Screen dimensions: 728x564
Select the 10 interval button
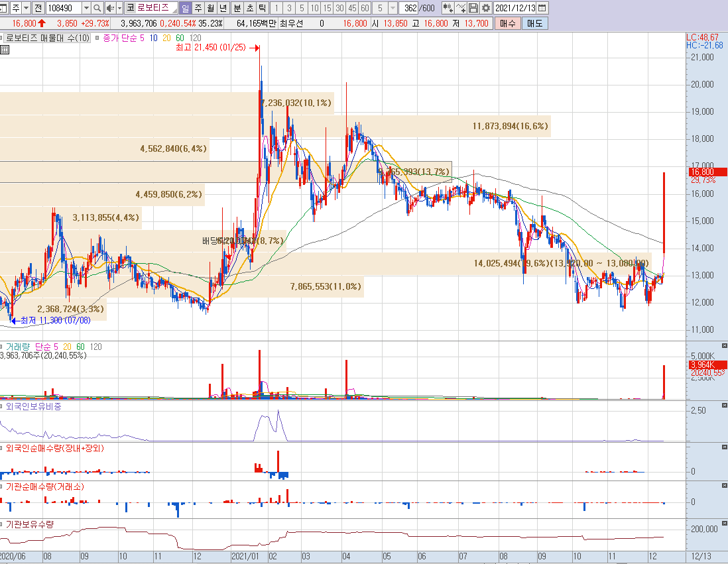point(314,8)
